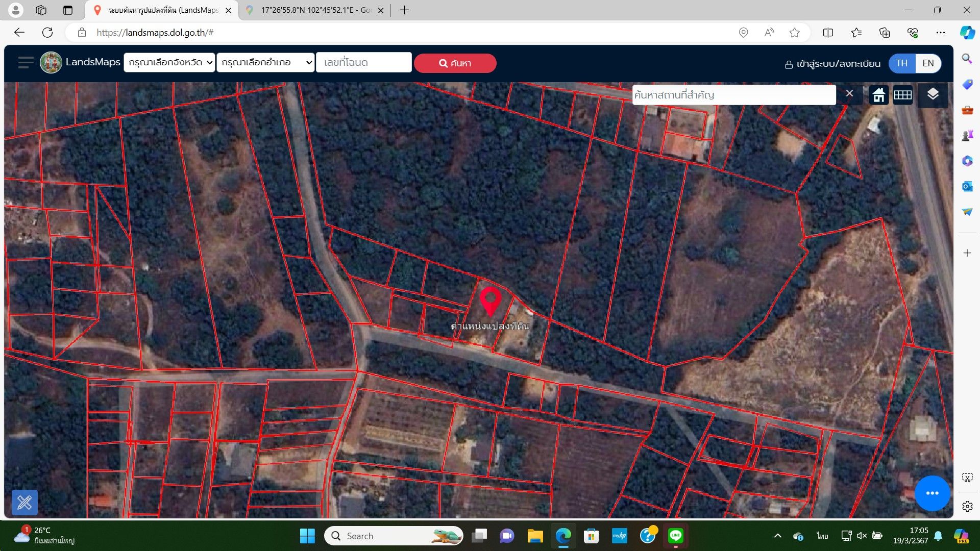This screenshot has height=551, width=980.
Task: View site information lock icon
Action: pyautogui.click(x=82, y=33)
